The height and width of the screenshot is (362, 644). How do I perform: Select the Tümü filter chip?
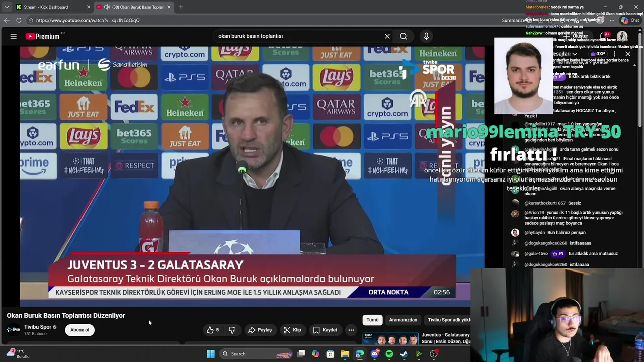[372, 320]
